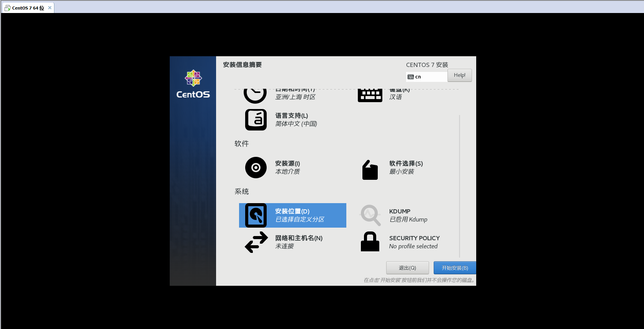Click 本地介质 source status text
The image size is (644, 329).
[287, 172]
